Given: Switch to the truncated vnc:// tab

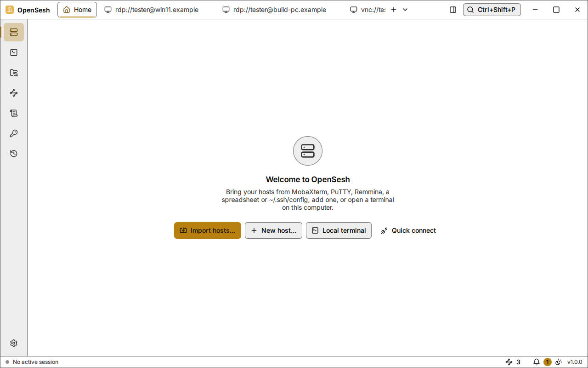Looking at the screenshot, I should 367,10.
